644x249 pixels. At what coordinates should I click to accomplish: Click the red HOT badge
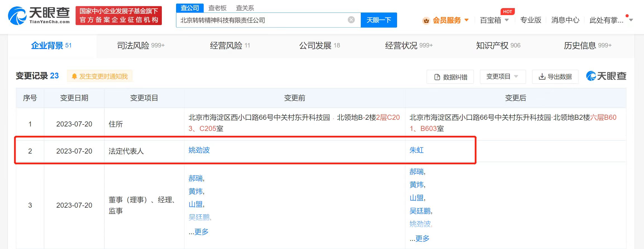click(x=507, y=12)
